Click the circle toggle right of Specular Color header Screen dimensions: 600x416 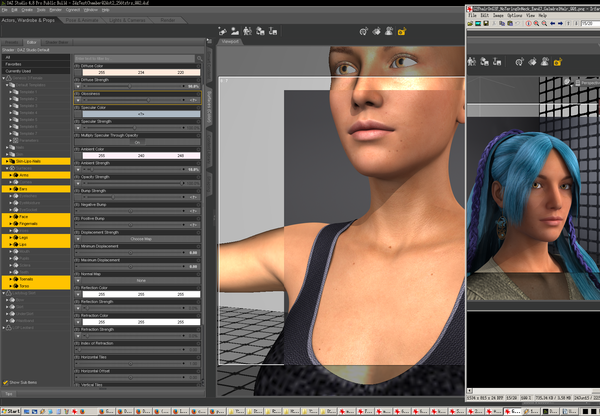198,108
